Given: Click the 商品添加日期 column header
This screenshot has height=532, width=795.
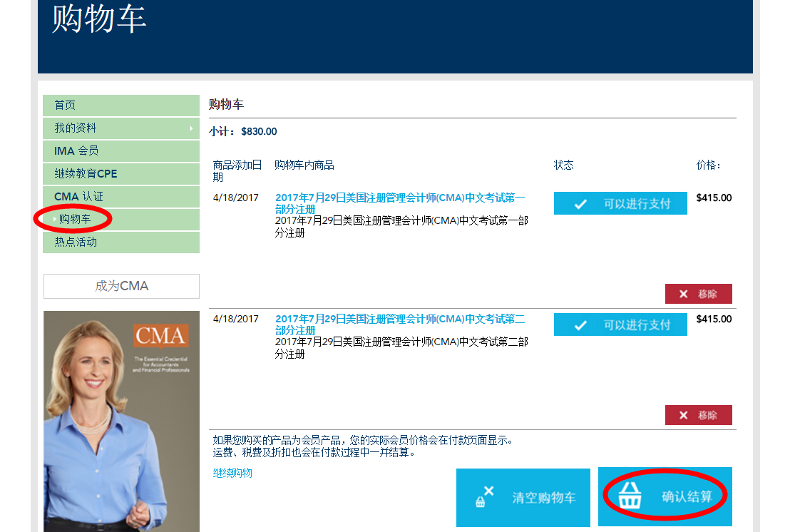Looking at the screenshot, I should tap(237, 171).
